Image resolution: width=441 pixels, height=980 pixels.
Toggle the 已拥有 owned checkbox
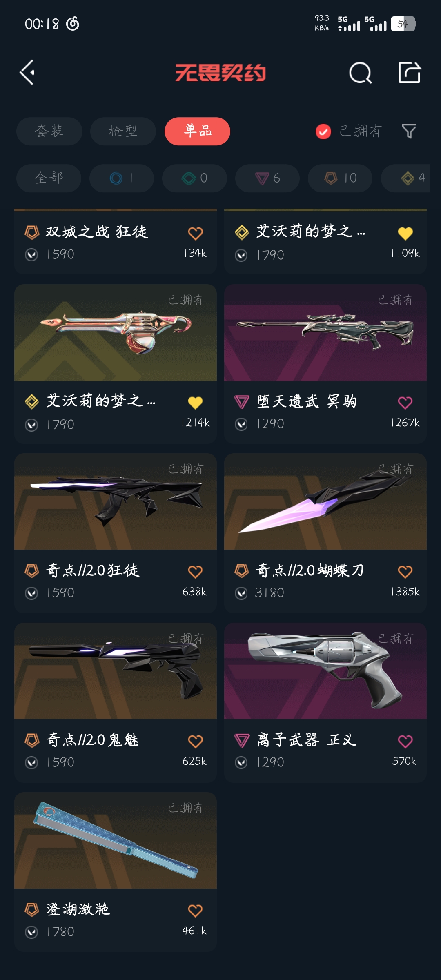(323, 131)
